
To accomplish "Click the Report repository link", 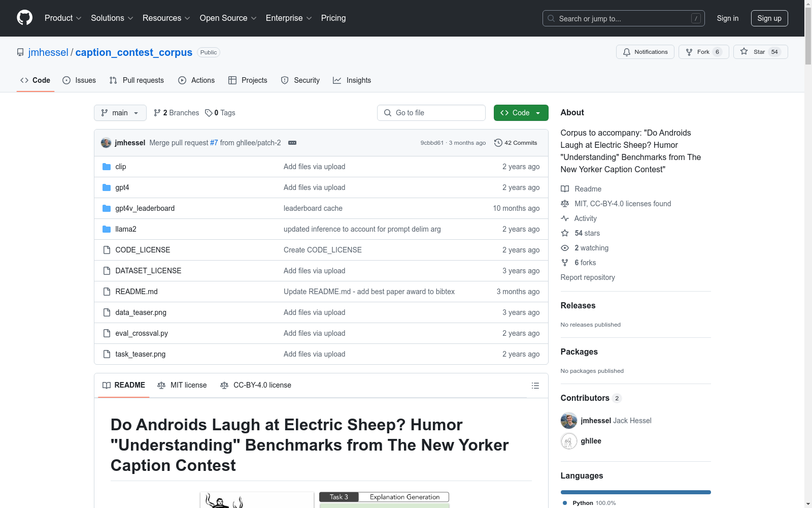I will [x=588, y=277].
